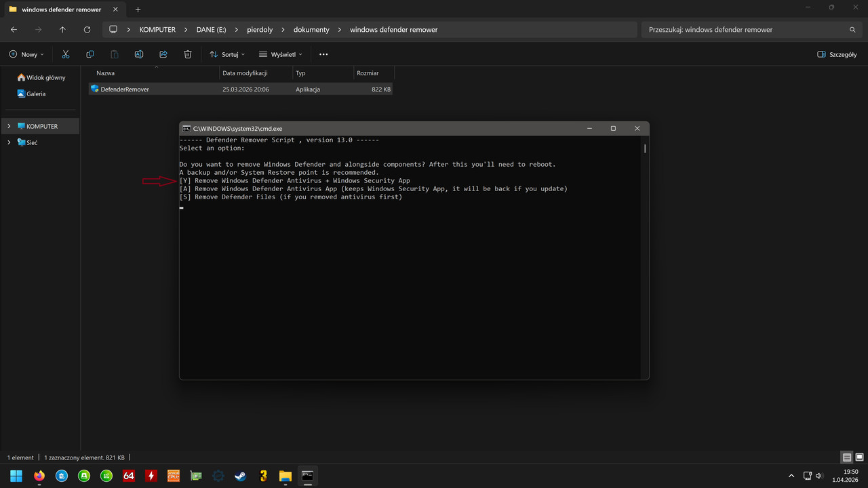The width and height of the screenshot is (868, 488).
Task: Open the red 64 app on taskbar
Action: click(x=128, y=476)
